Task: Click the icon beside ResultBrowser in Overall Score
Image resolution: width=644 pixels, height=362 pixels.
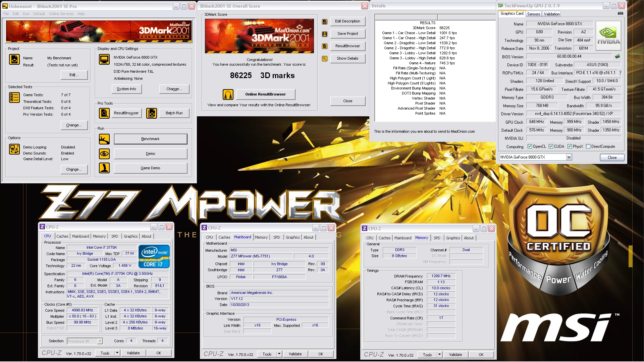Action: [325, 46]
